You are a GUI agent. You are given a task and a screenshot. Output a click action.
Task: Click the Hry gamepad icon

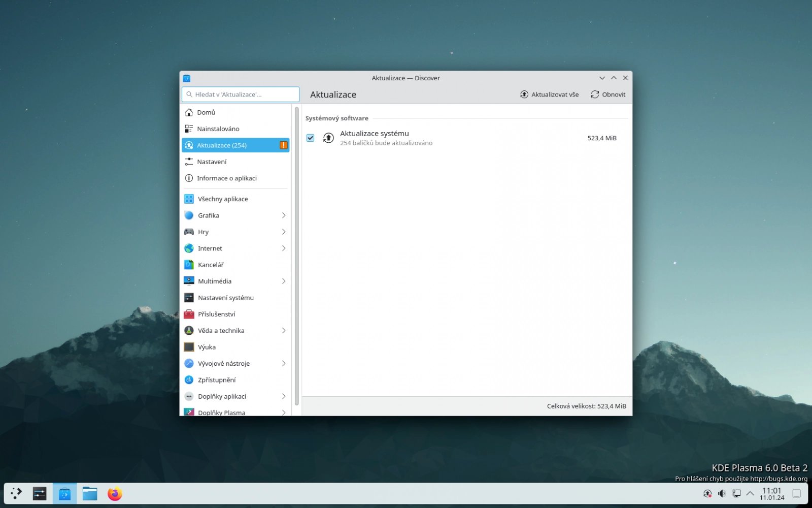click(x=189, y=232)
